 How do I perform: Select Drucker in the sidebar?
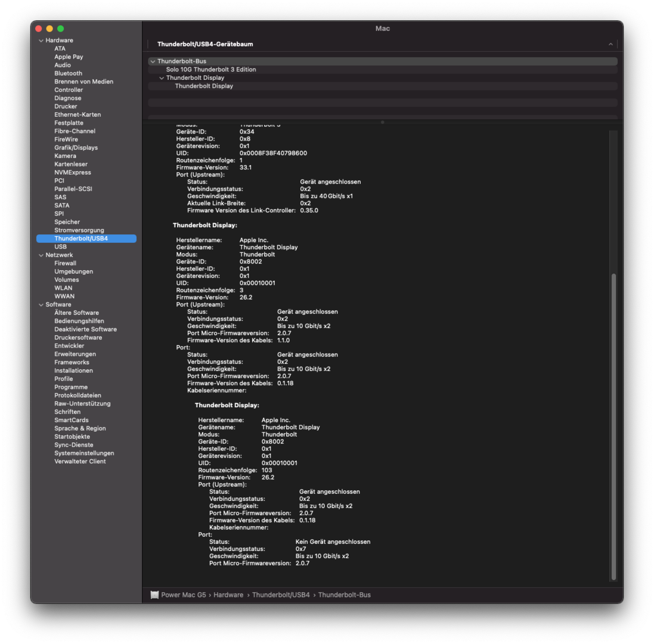pos(66,106)
